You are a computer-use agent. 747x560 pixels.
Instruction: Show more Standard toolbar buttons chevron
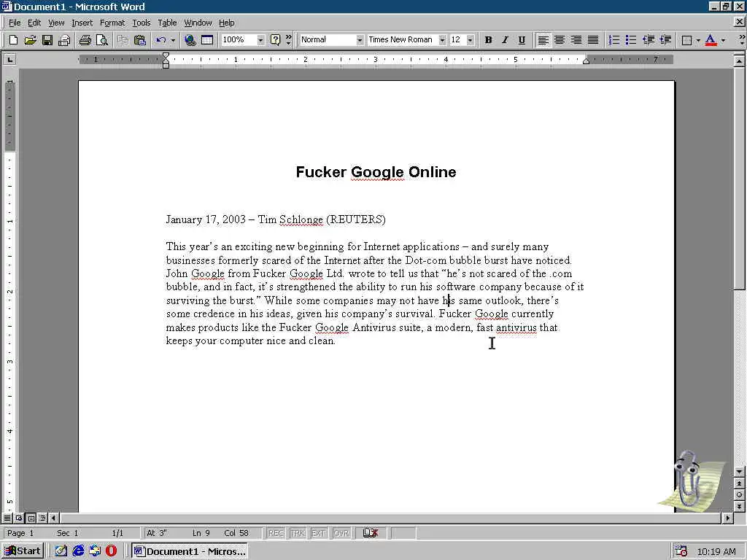pos(289,40)
